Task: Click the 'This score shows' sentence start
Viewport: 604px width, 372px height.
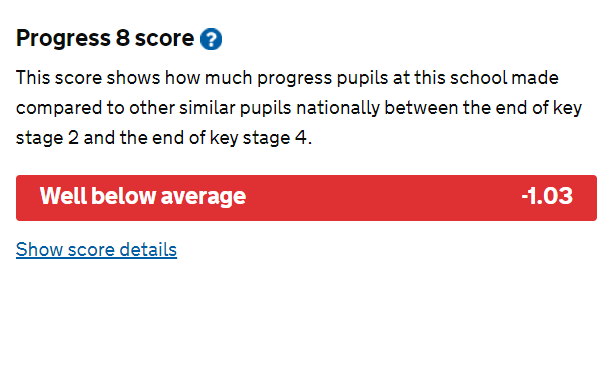Action: 88,78
